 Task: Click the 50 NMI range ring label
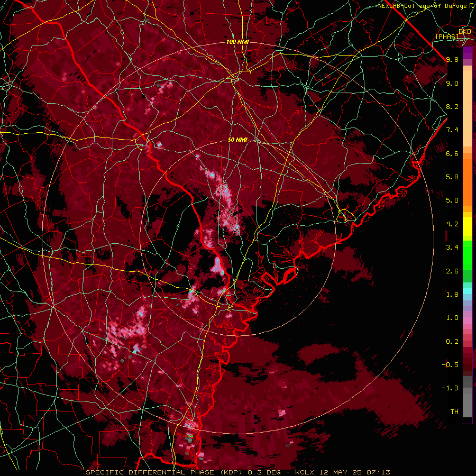point(237,140)
